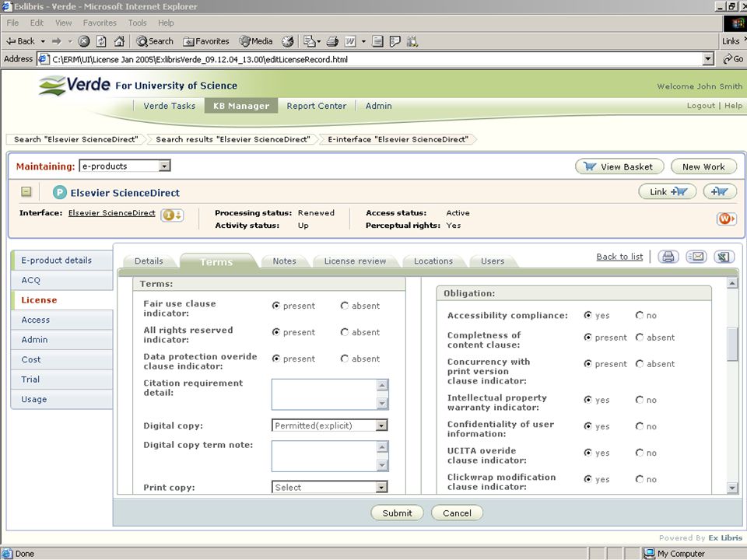Collapse the Elsevier ScienceDirect record panel

click(26, 191)
